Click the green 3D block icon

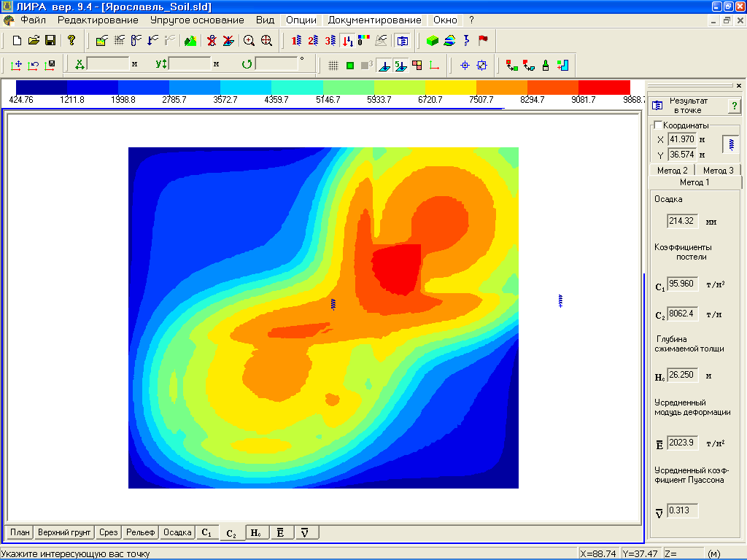(433, 40)
